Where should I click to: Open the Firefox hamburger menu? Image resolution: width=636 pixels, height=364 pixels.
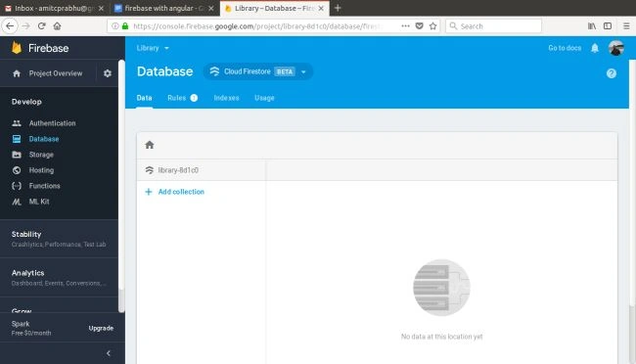(x=626, y=26)
